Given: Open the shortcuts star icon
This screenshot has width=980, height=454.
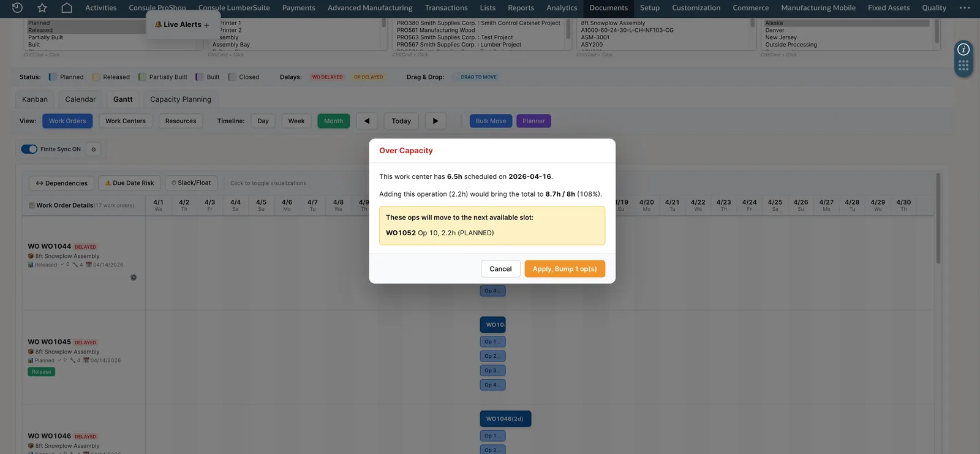Looking at the screenshot, I should point(42,7).
